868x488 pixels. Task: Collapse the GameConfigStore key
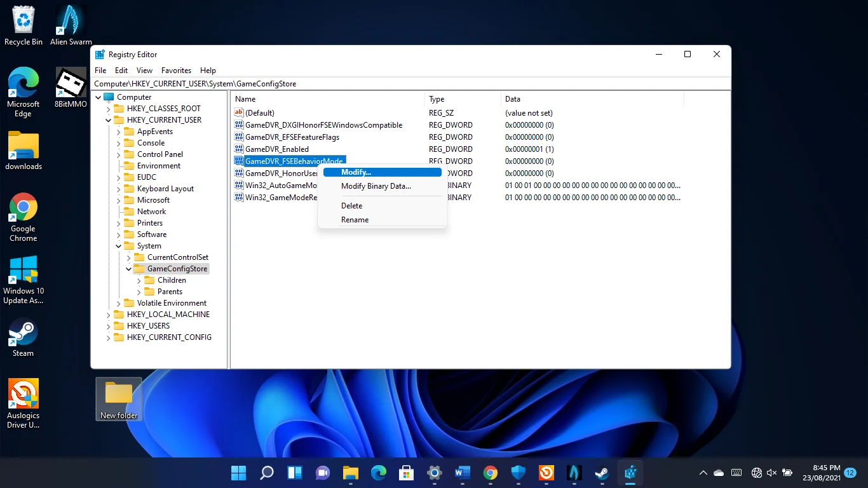tap(128, 269)
